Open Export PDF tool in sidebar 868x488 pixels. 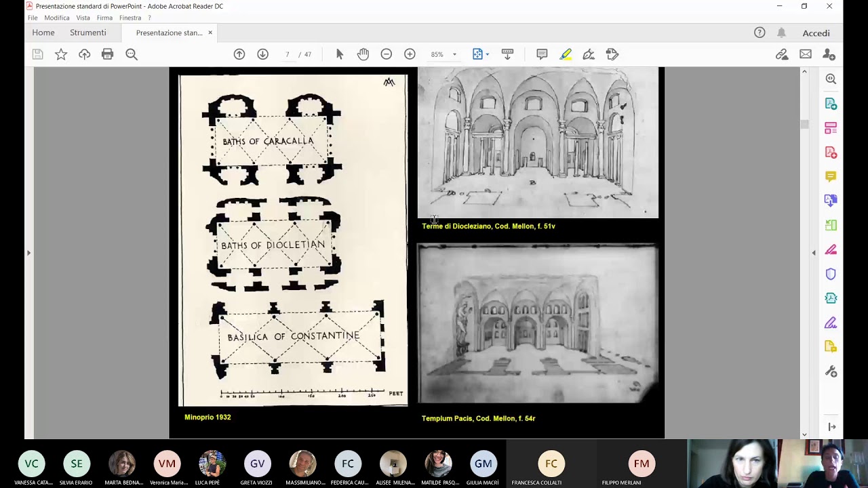(x=831, y=103)
